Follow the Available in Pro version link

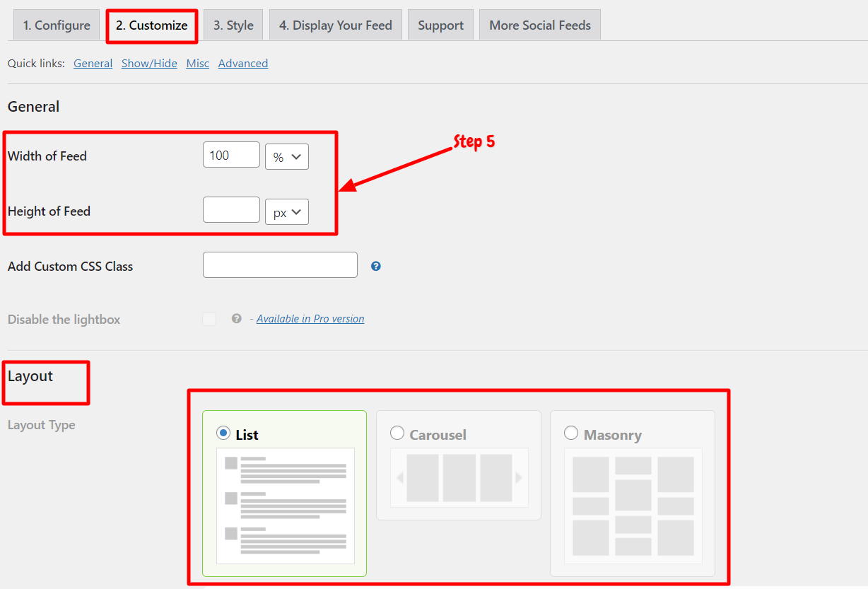coord(310,319)
